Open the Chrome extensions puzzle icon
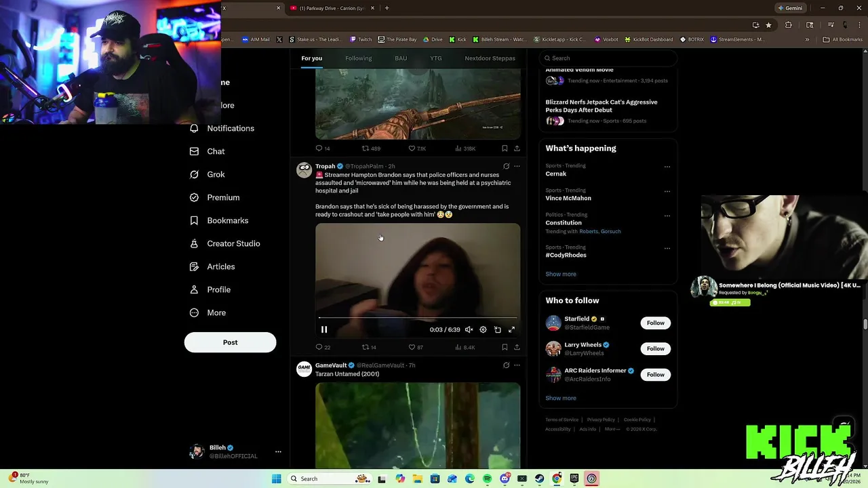 pyautogui.click(x=788, y=25)
